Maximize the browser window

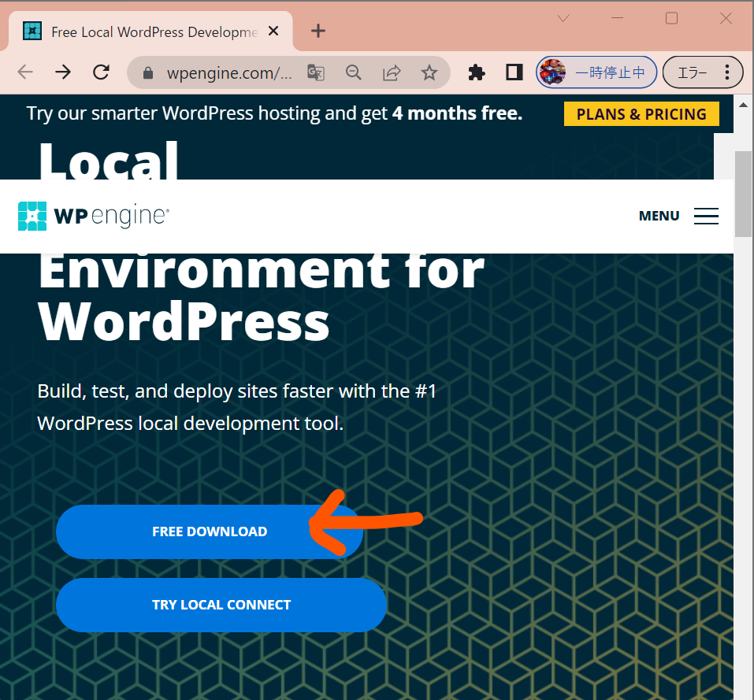(671, 18)
